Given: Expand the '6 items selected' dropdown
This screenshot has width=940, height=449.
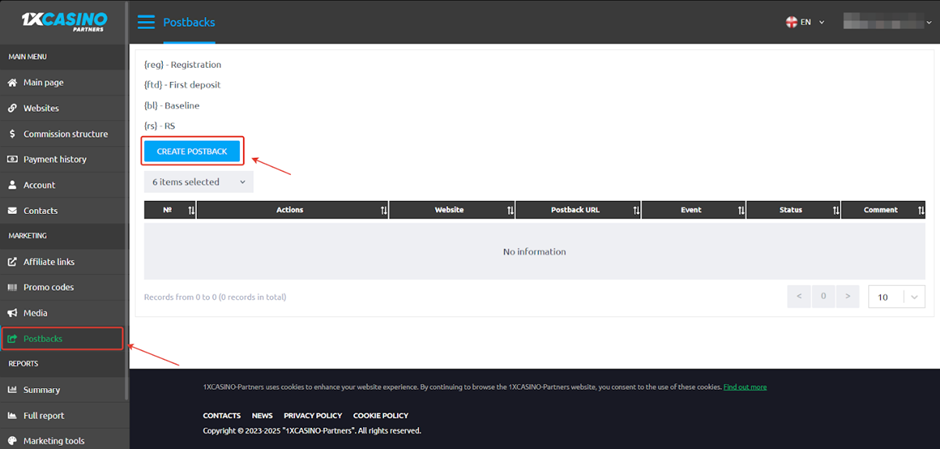Looking at the screenshot, I should point(198,182).
